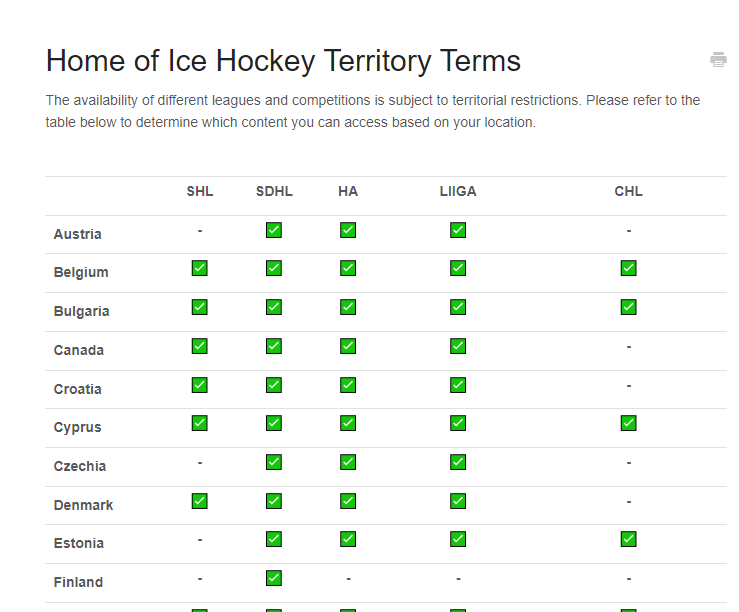Viewport: 739px width, 612px height.
Task: Click Estonia's CHL green checkmark
Action: 628,539
